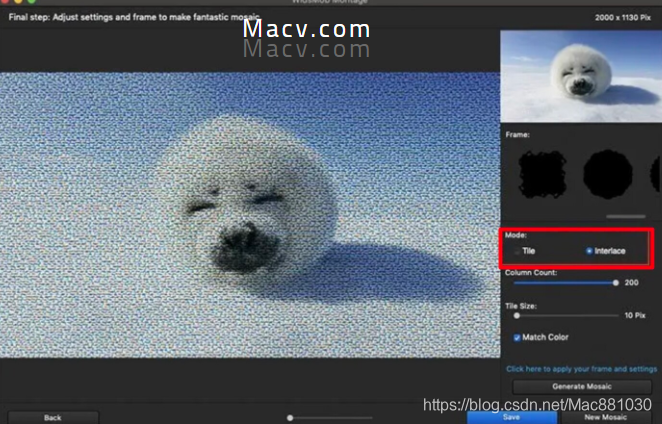Toggle the Match Color checkbox
Screen dimensions: 662x424
(517, 337)
